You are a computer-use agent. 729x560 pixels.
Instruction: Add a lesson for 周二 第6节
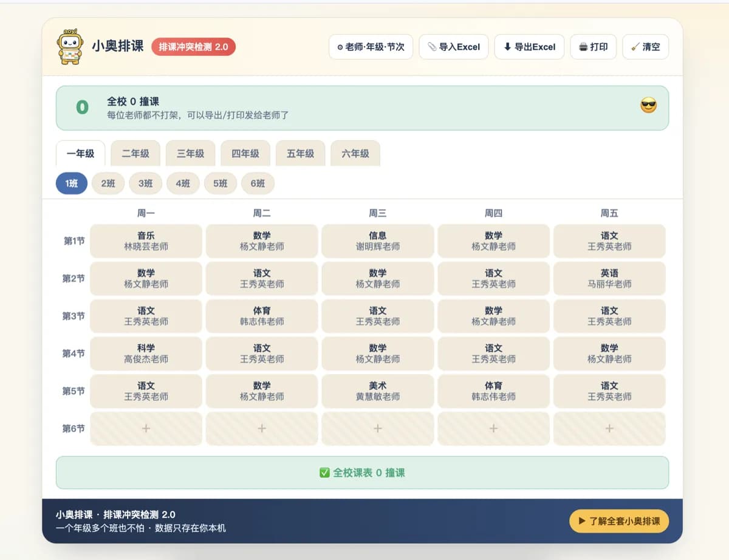262,429
